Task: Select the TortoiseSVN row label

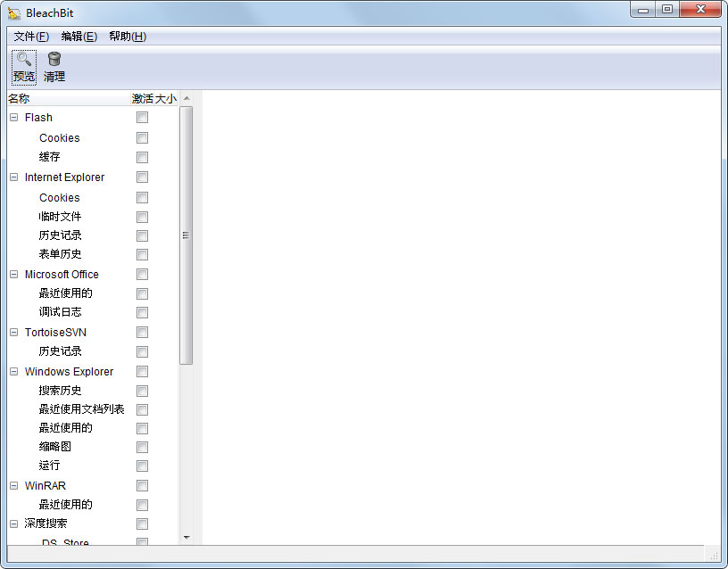Action: (x=55, y=333)
